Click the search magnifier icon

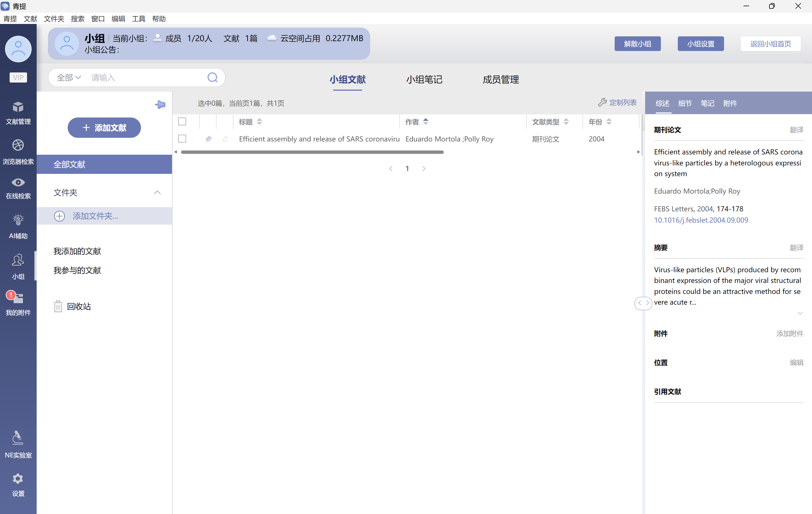[212, 77]
